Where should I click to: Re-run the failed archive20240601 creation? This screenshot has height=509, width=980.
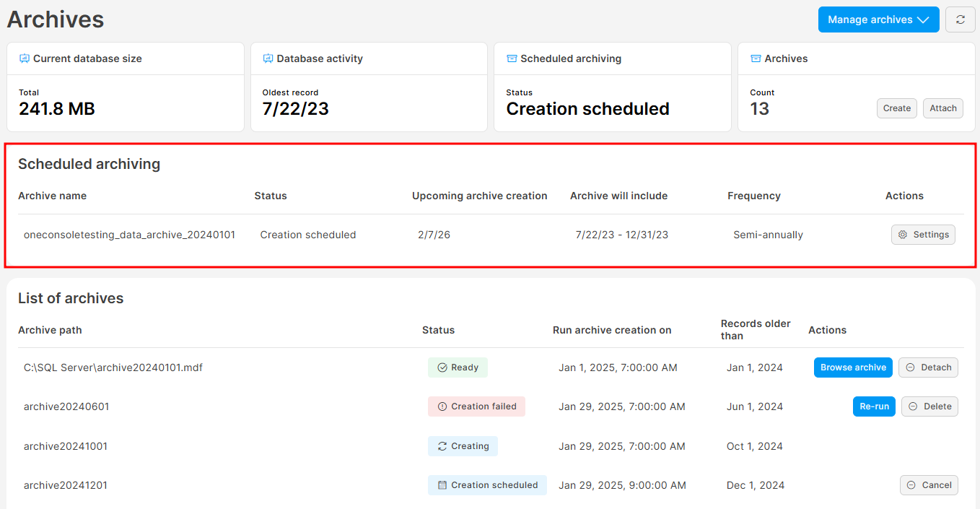(x=873, y=406)
